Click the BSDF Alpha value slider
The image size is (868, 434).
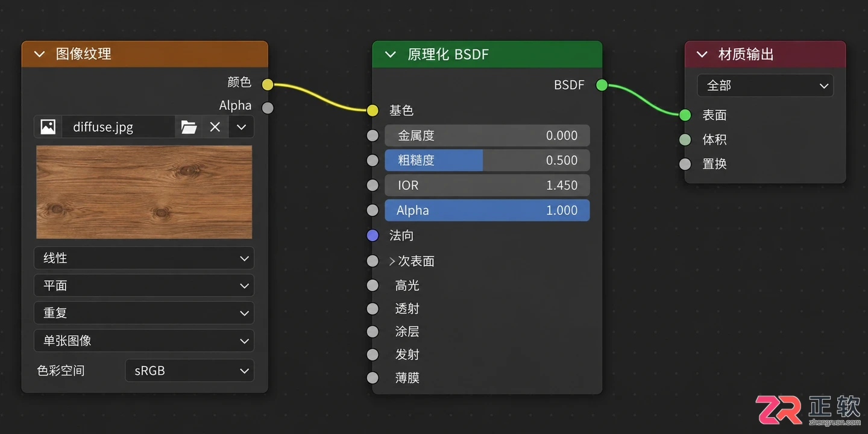point(487,210)
